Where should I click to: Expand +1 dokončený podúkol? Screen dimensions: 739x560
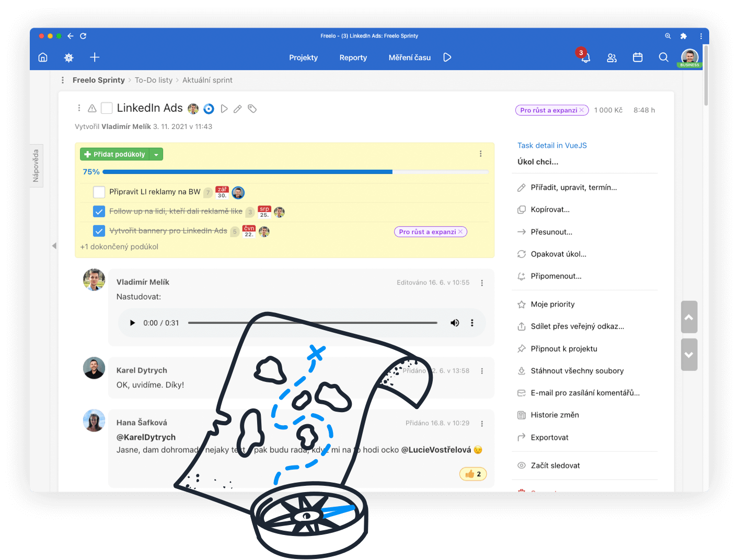[x=119, y=247]
